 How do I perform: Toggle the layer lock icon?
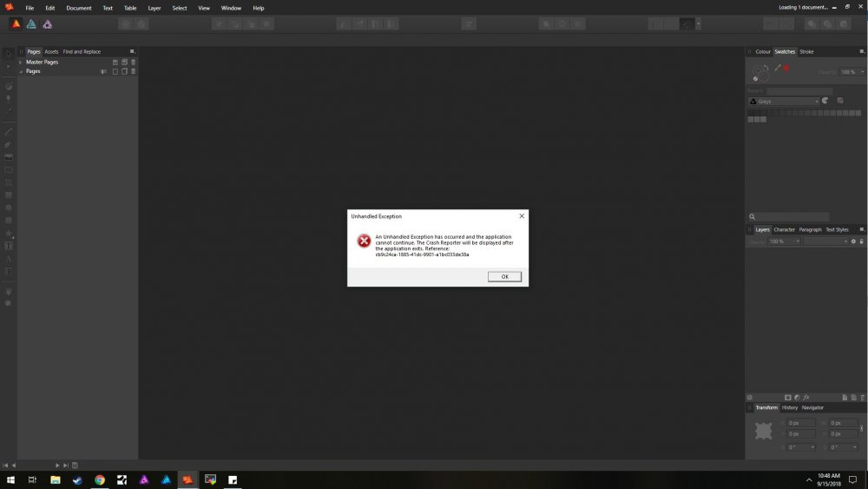[x=861, y=241]
